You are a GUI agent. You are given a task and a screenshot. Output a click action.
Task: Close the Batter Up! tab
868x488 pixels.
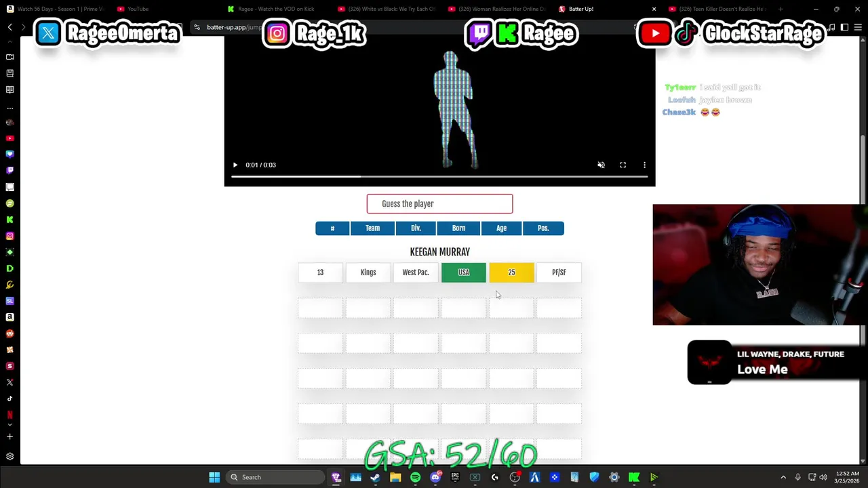[654, 9]
